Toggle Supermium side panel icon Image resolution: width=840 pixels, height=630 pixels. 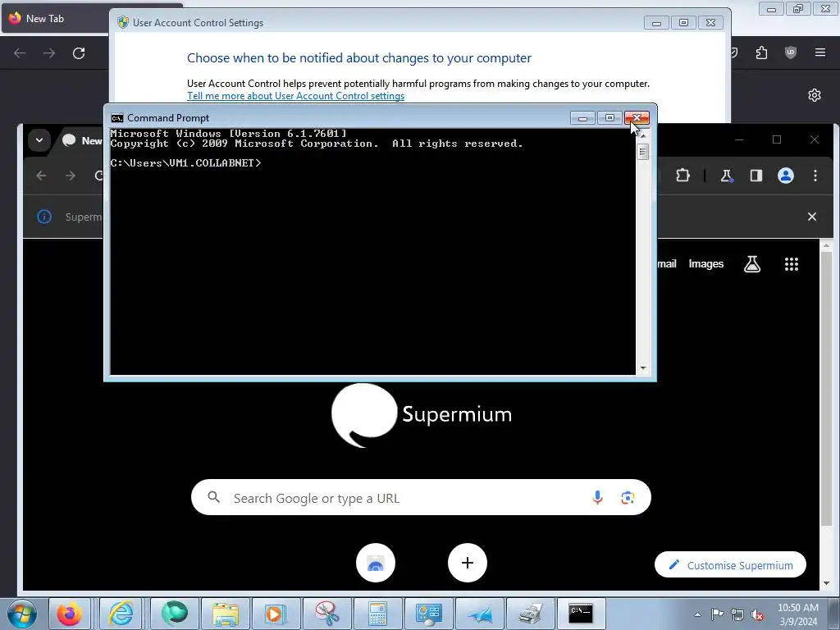[756, 176]
